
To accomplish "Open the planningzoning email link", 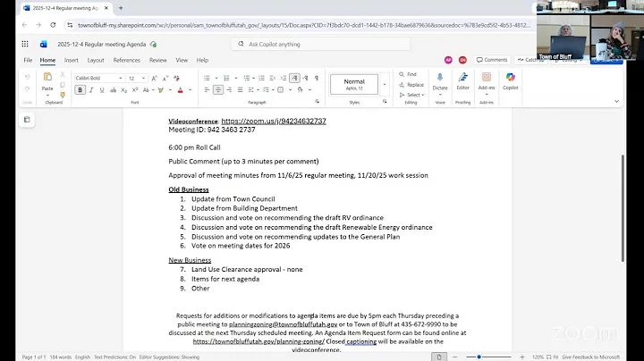I will tap(283, 324).
